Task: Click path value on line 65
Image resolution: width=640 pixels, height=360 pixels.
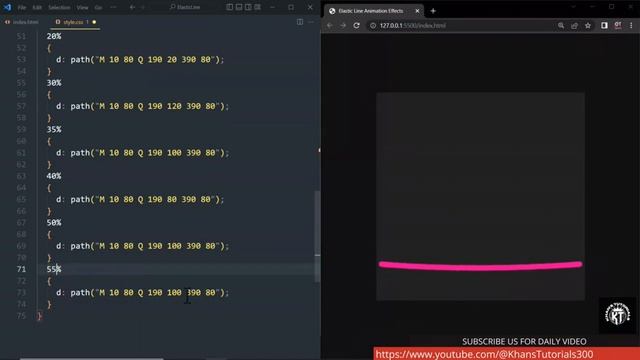Action: 147,199
